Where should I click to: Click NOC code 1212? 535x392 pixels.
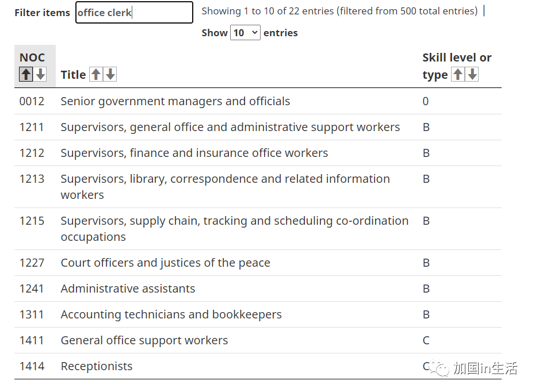32,153
